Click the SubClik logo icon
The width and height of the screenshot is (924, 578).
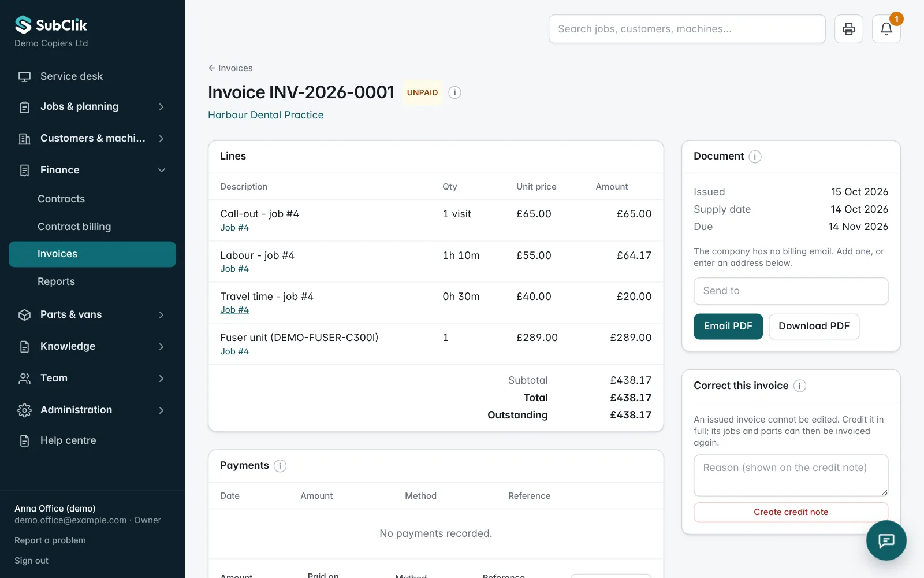23,25
